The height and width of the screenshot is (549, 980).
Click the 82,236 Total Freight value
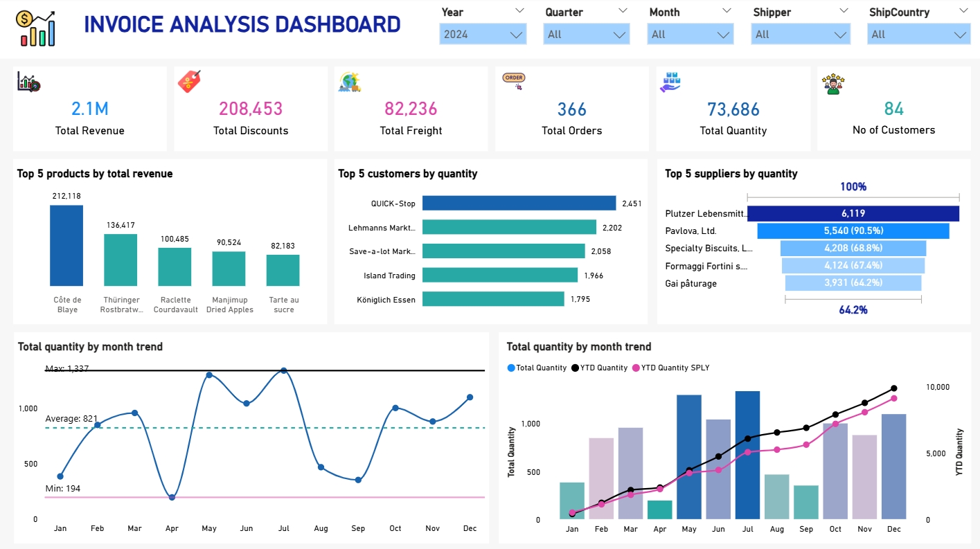[411, 109]
